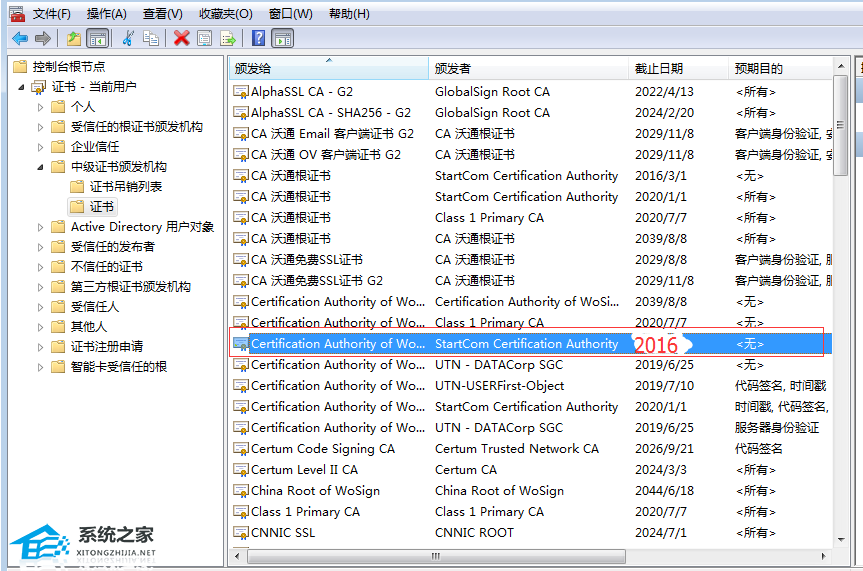Screen dimensions: 863x571
Task: Sort by the 截止日期 column header
Action: click(678, 68)
